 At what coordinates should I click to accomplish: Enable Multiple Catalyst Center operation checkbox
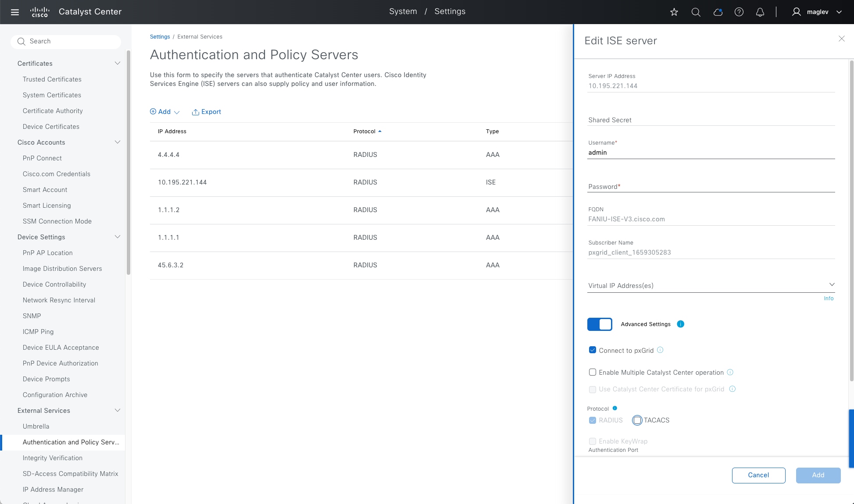click(593, 372)
